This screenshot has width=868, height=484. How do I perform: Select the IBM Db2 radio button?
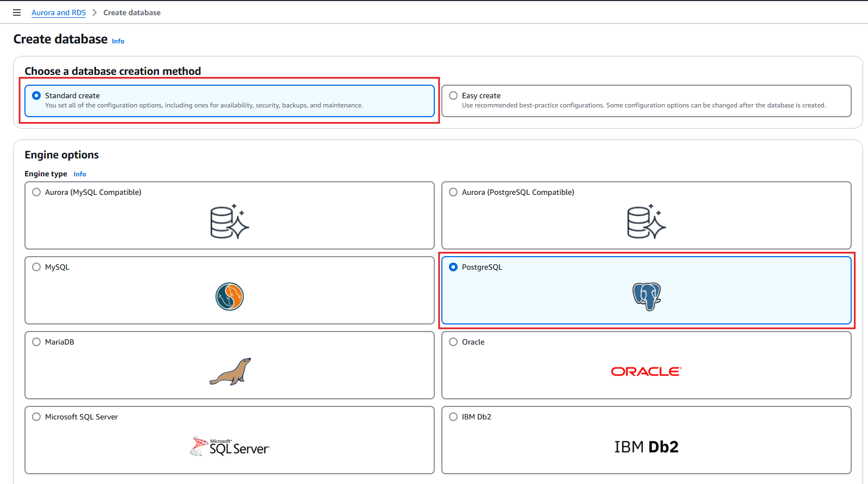click(x=453, y=417)
